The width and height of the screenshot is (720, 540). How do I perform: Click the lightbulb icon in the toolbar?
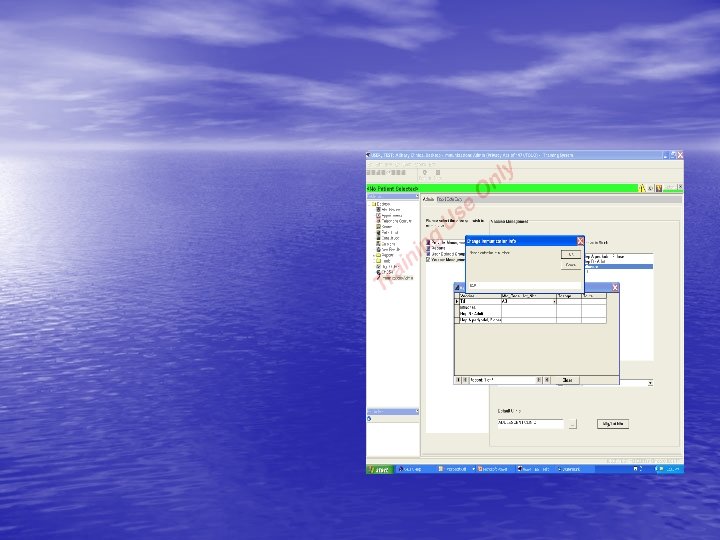424,173
